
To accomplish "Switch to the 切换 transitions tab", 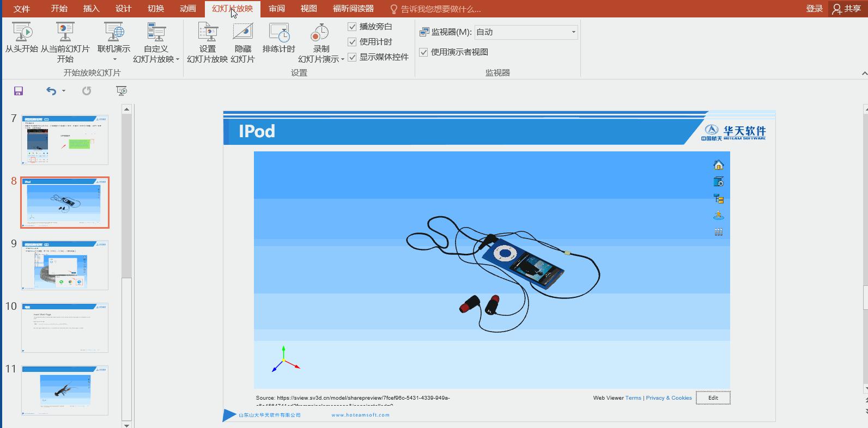I will tap(156, 9).
